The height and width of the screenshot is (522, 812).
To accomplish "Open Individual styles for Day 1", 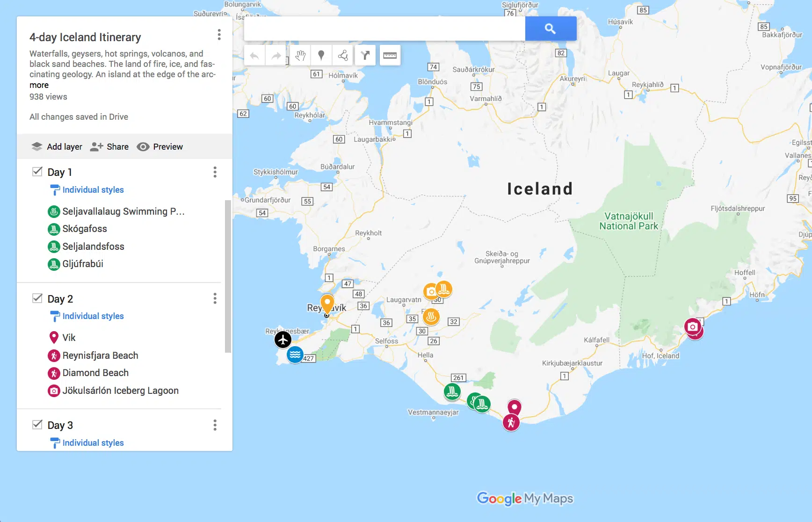I will (x=93, y=190).
